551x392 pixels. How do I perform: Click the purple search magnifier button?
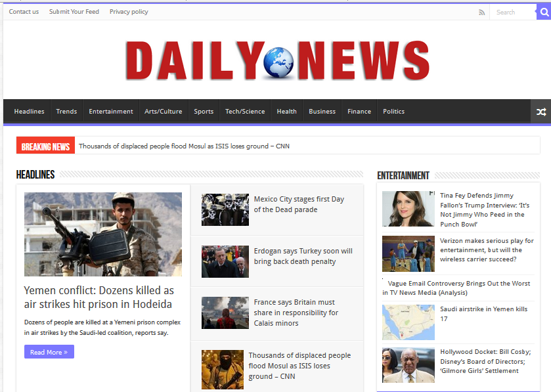point(544,12)
